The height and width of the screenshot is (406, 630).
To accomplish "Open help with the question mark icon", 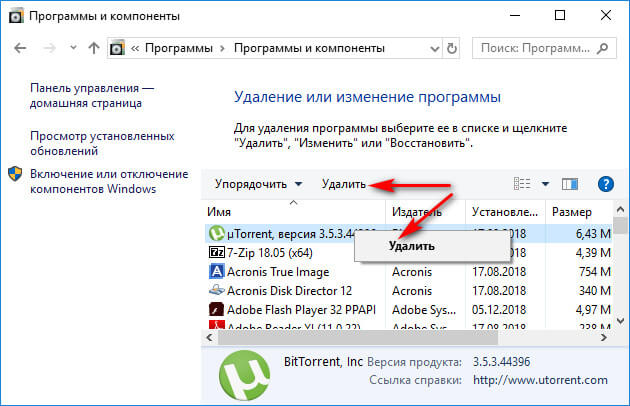I will pyautogui.click(x=605, y=184).
